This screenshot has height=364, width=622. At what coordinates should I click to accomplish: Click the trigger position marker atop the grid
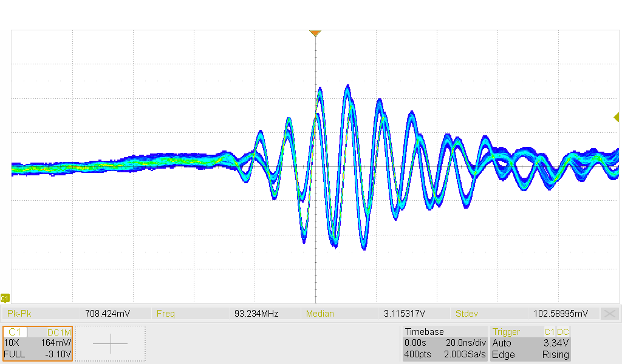pos(315,33)
